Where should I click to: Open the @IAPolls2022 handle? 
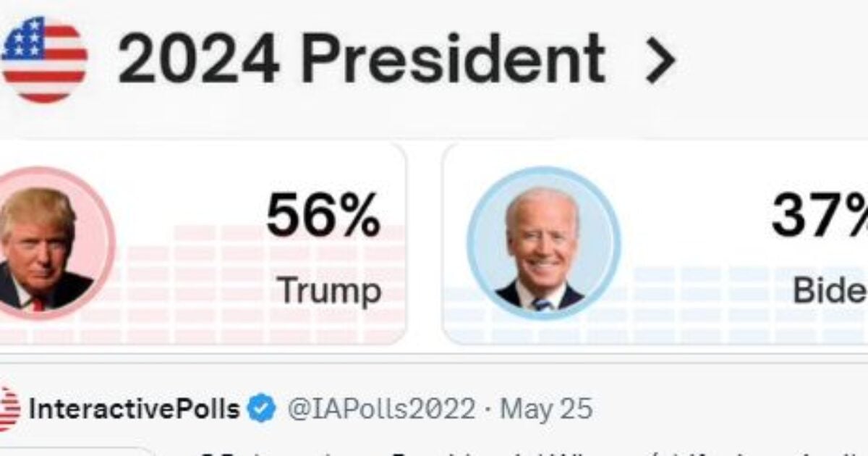381,410
